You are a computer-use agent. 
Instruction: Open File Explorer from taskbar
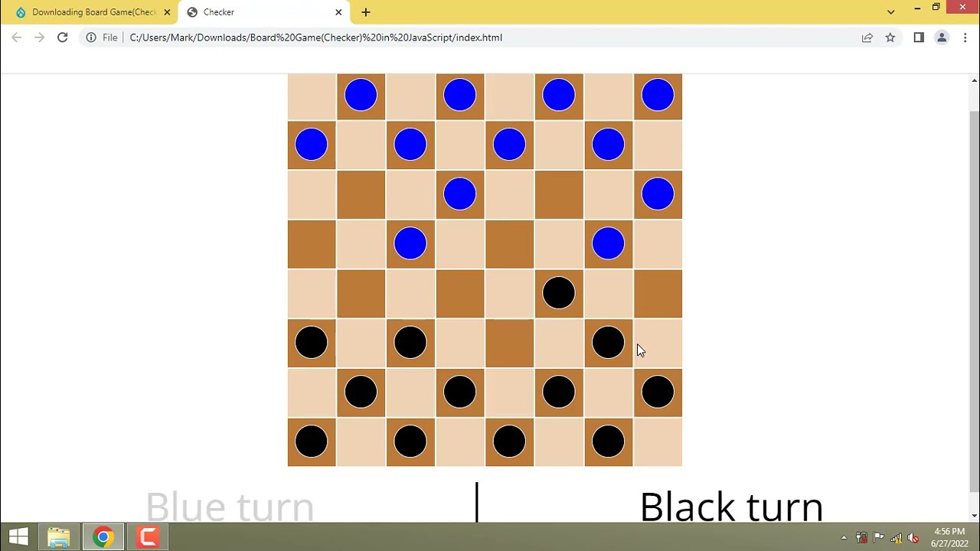(x=58, y=537)
